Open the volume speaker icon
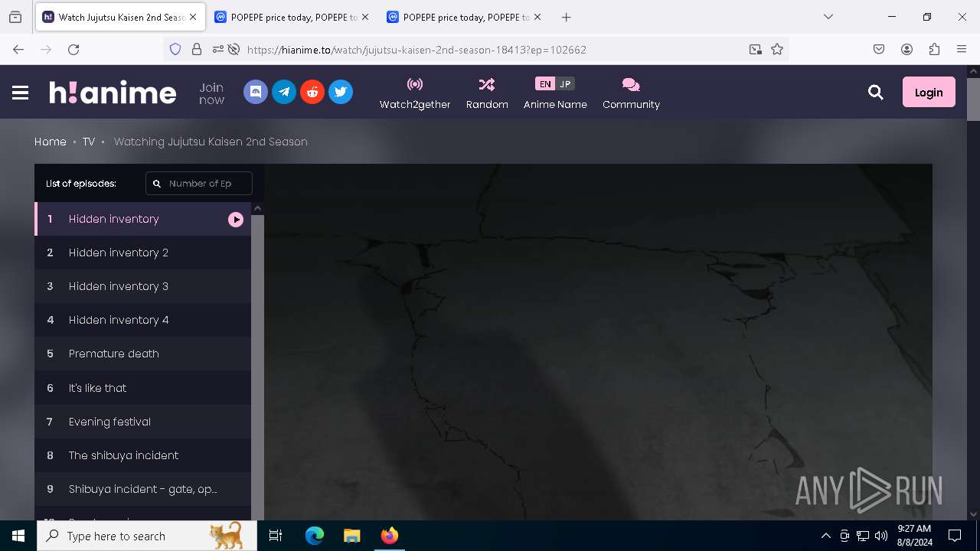Image resolution: width=980 pixels, height=551 pixels. 881,536
